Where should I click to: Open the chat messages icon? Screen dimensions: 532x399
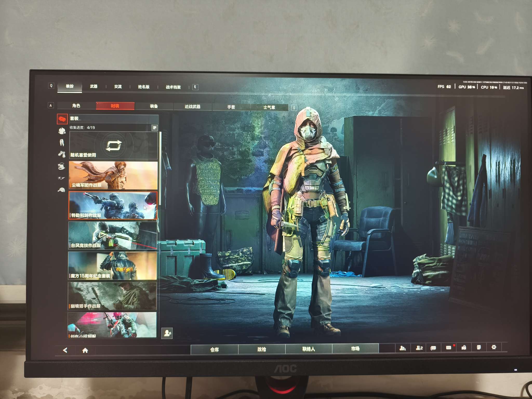tap(433, 348)
